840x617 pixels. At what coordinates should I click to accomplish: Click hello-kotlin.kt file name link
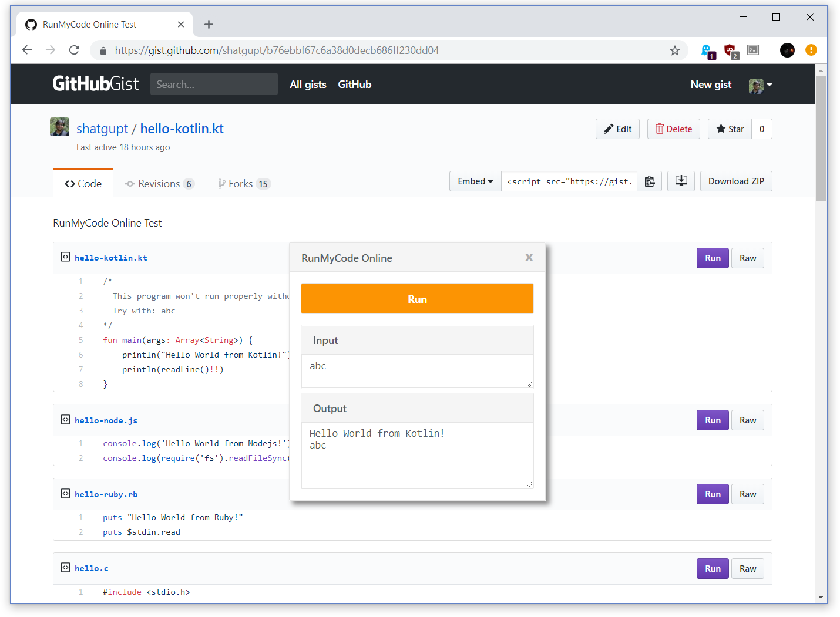tap(111, 258)
